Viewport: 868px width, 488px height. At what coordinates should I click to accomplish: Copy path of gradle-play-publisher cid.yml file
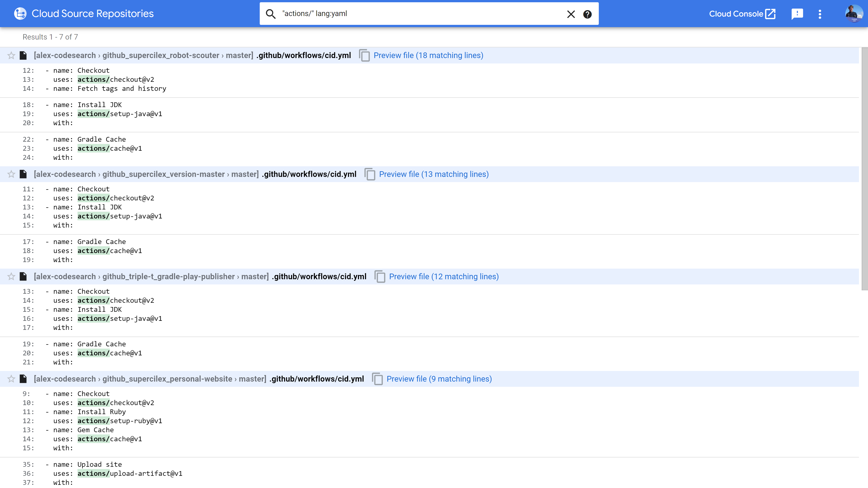(380, 277)
